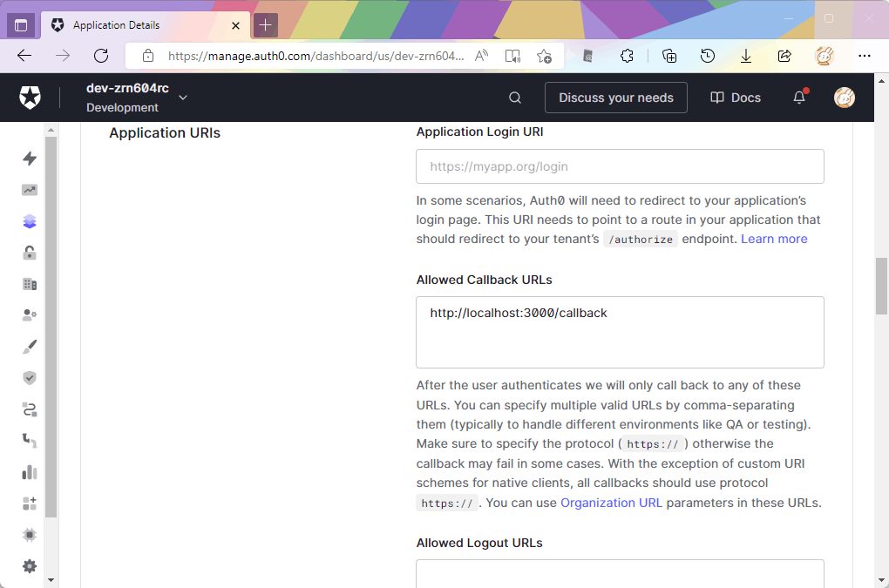Open the browser extensions puzzle icon
Screen dimensions: 889x588
[x=627, y=56]
